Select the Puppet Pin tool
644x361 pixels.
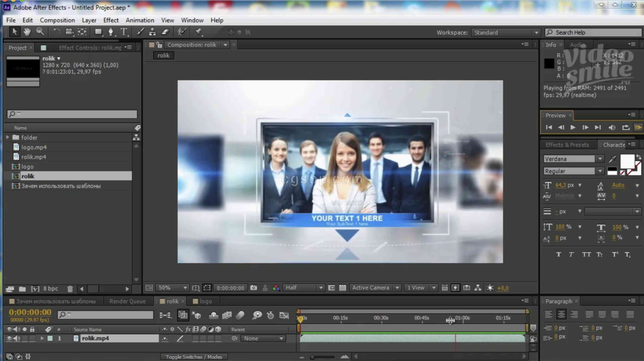(x=198, y=32)
